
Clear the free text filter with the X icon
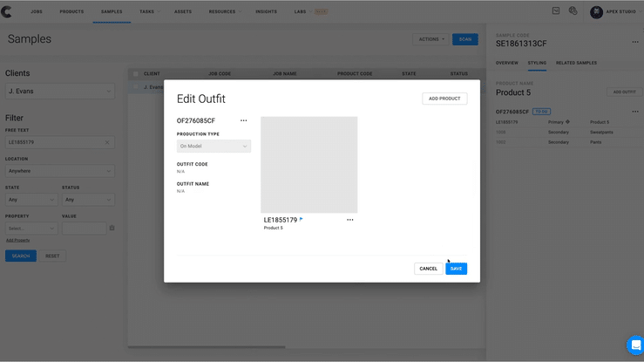[x=107, y=142]
